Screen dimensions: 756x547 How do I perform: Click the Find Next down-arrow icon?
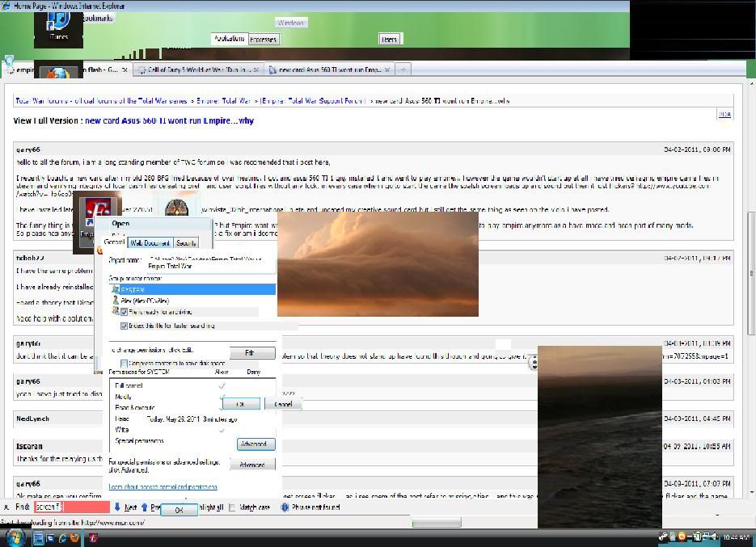117,507
